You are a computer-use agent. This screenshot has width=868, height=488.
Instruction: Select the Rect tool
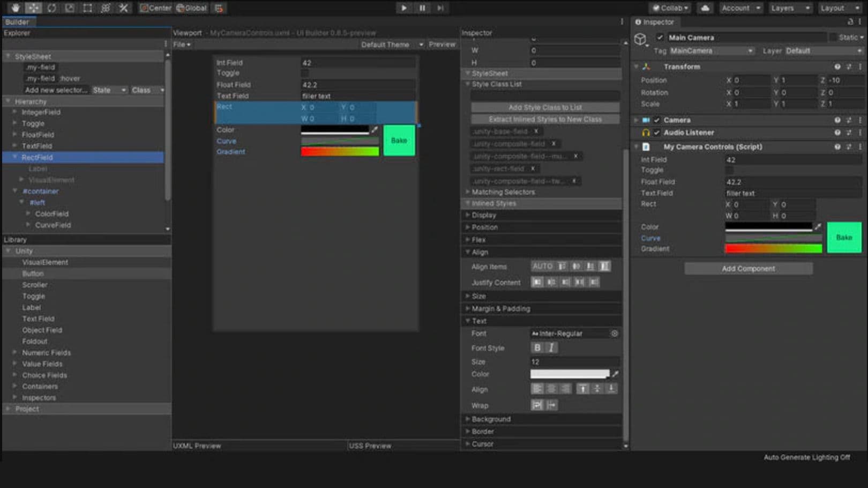click(x=87, y=8)
